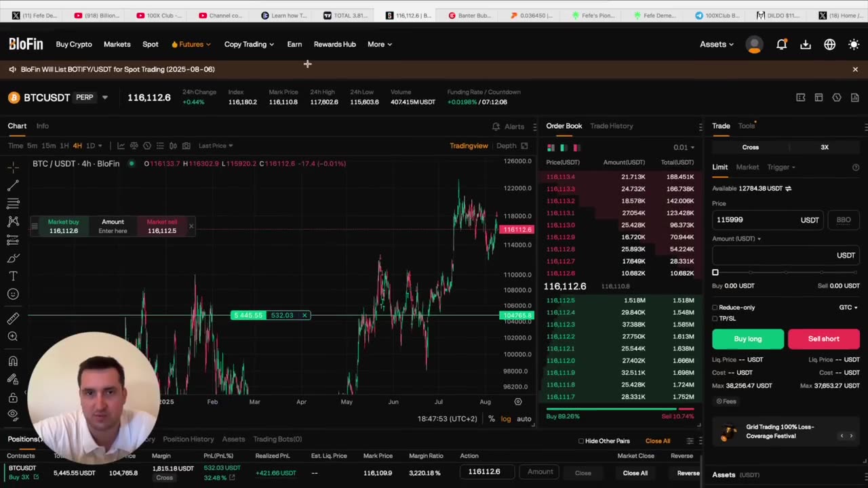Image resolution: width=868 pixels, height=488 pixels.
Task: Select the Market order tab
Action: [747, 167]
